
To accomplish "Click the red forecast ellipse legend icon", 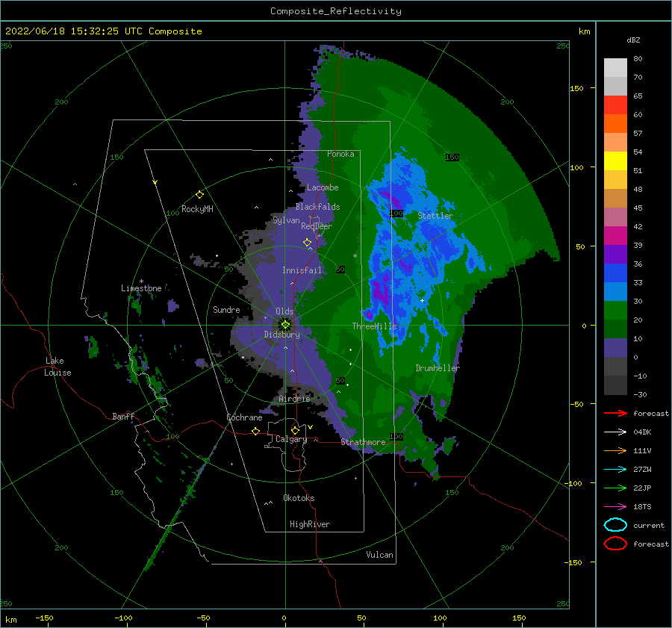I will [x=615, y=544].
